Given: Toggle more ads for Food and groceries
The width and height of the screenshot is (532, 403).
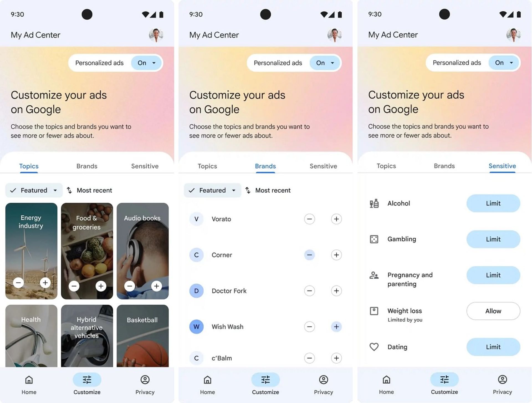Looking at the screenshot, I should click(x=100, y=286).
